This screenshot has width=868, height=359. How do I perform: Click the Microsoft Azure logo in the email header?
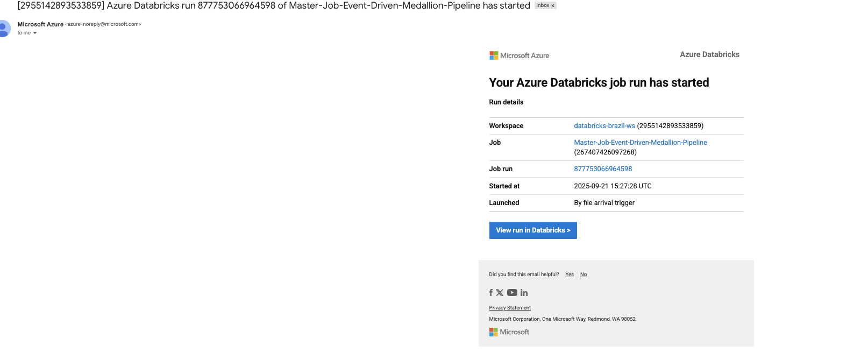click(519, 55)
